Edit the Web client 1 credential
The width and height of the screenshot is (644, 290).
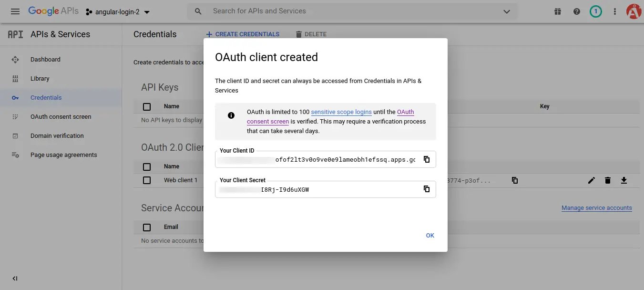592,180
